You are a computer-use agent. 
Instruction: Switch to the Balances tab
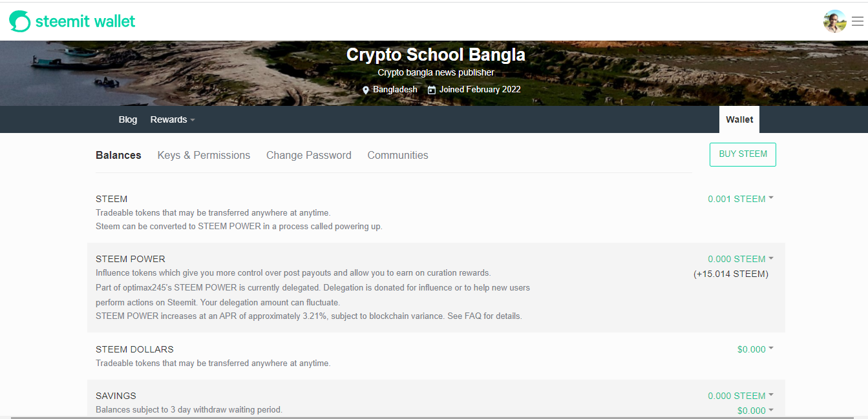click(118, 155)
